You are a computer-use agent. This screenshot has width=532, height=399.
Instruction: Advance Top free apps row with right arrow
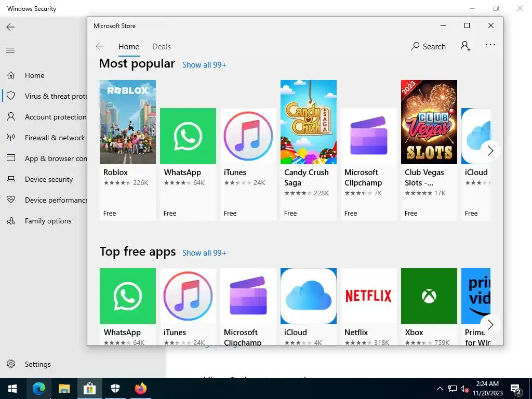coord(490,325)
